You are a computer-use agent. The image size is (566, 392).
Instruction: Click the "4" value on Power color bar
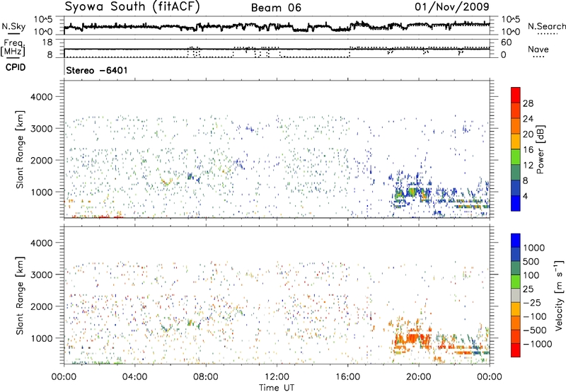[525, 196]
